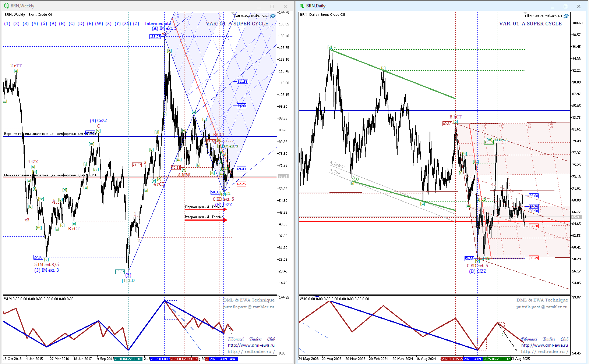Select the 2025.06.23 timeline marker on Daily chart
Screen dimensions: 589x364
[497, 359]
